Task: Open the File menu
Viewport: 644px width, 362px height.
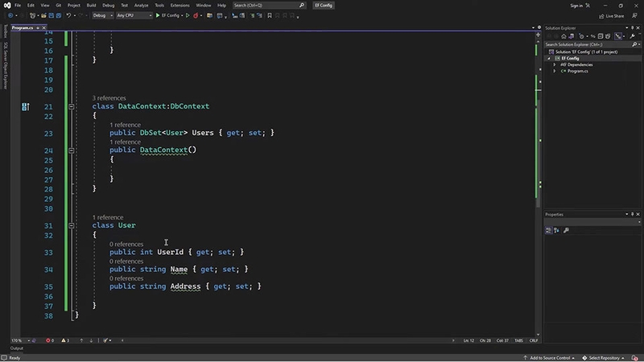Action: 18,6
